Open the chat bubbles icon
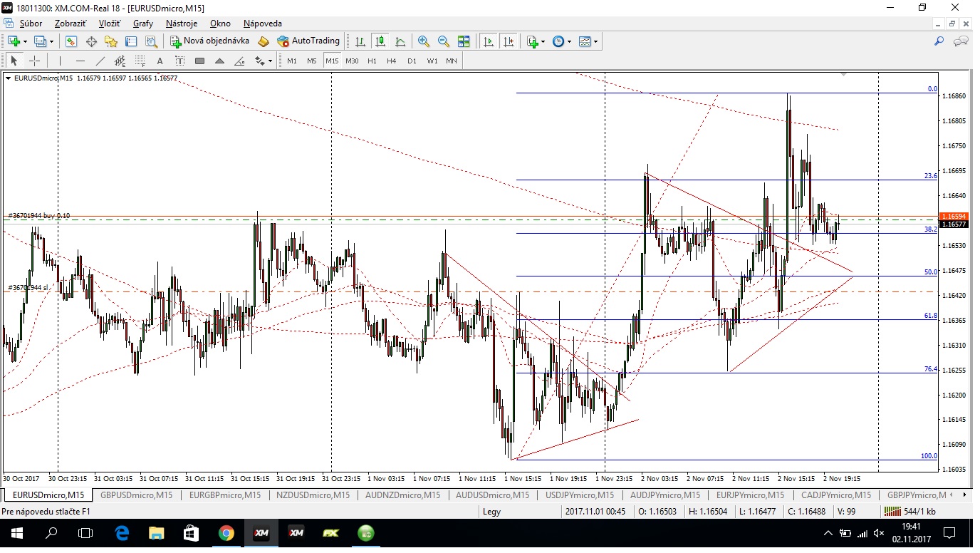This screenshot has width=980, height=553. pos(961,41)
